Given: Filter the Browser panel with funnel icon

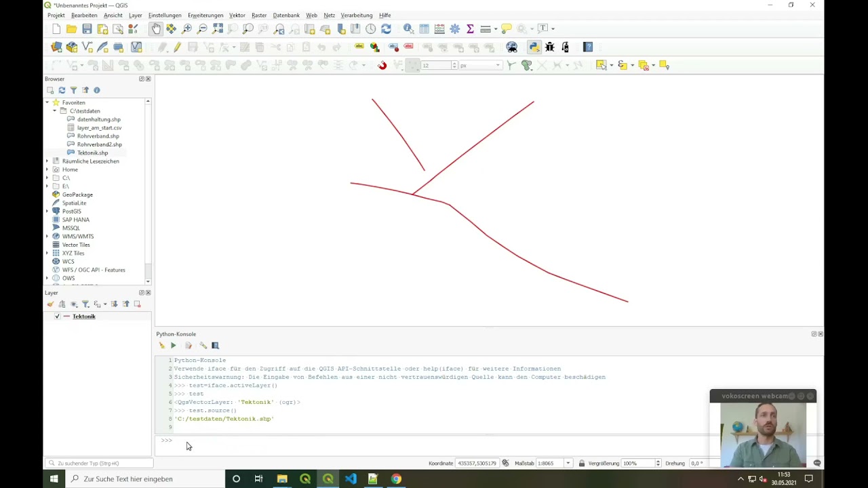Looking at the screenshot, I should 73,90.
